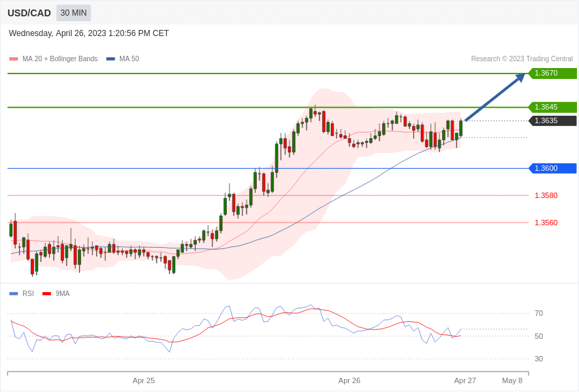
Task: Click the 1.3670 resistance price tag
Action: point(552,73)
